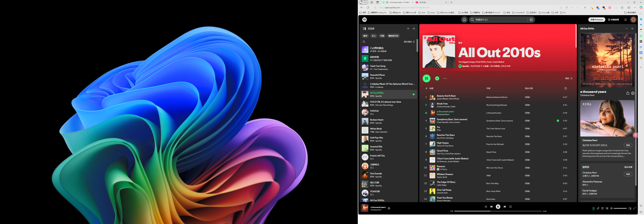Pause playback with large green playlist button

pos(427,78)
